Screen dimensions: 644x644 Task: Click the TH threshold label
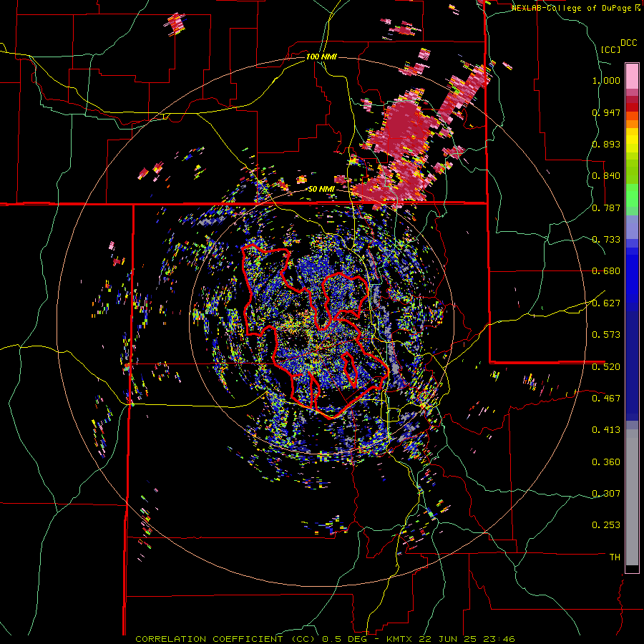coord(615,557)
